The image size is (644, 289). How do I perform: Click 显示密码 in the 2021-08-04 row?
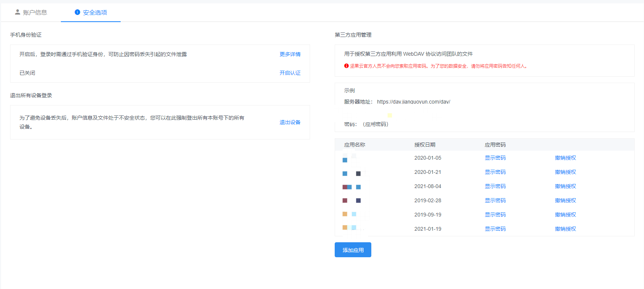pos(495,186)
